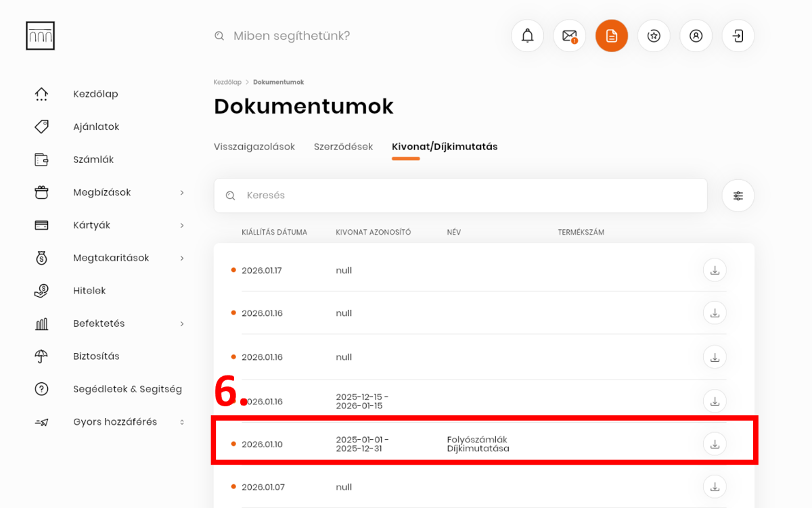Click the KIVONAT AZONOSÍTÓ column header
The image size is (812, 508).
pyautogui.click(x=373, y=232)
